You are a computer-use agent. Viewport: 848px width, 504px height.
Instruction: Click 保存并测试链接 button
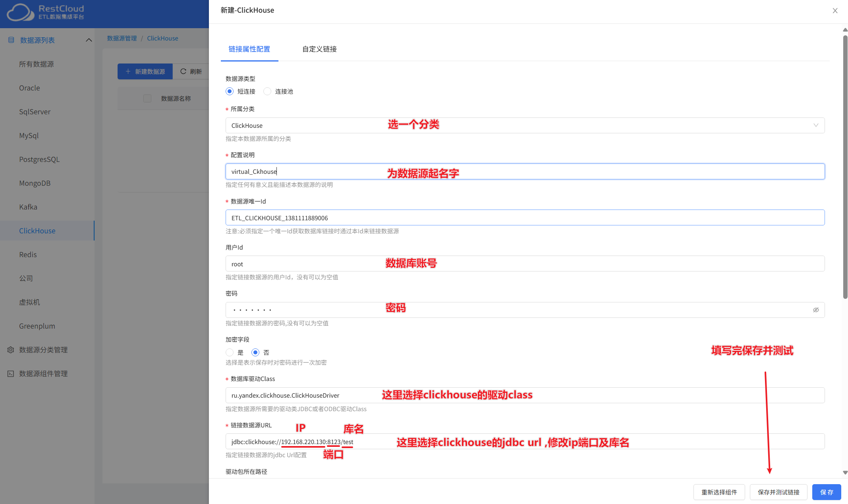778,492
